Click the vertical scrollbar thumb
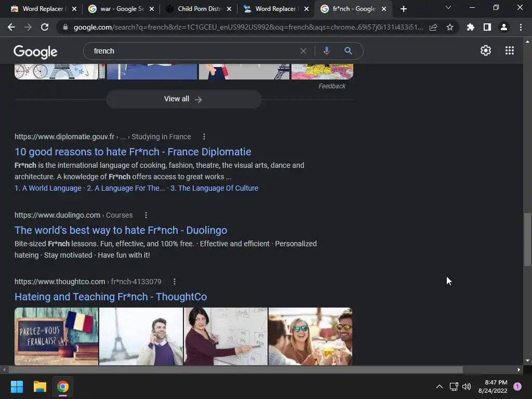Image resolution: width=532 pixels, height=399 pixels. 527,240
